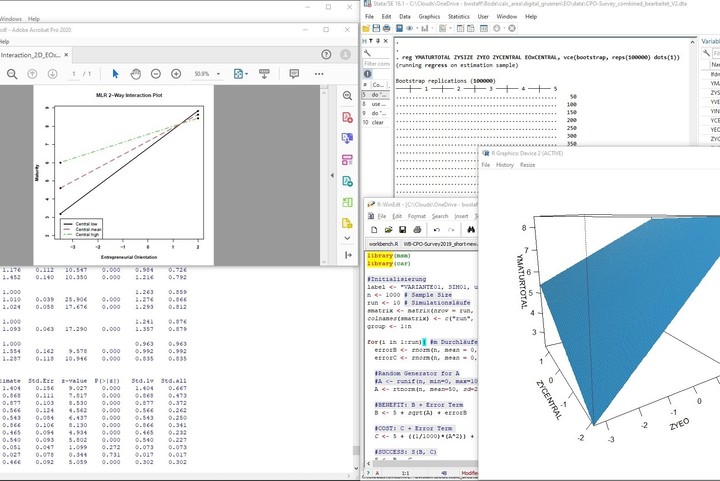Click Acrobat scrolling mode toolbar icon
720x481 pixels.
[x=264, y=74]
